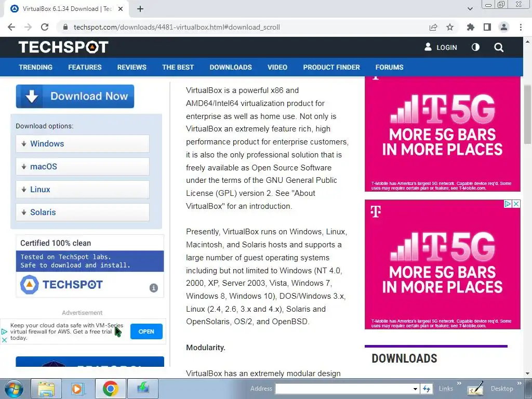Click the DOWNLOADS sidebar heading
The width and height of the screenshot is (532, 399).
(x=404, y=358)
